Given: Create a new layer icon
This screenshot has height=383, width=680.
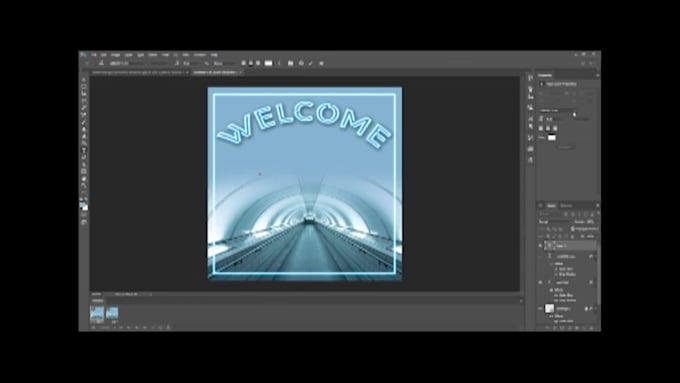Looking at the screenshot, I should point(584,328).
